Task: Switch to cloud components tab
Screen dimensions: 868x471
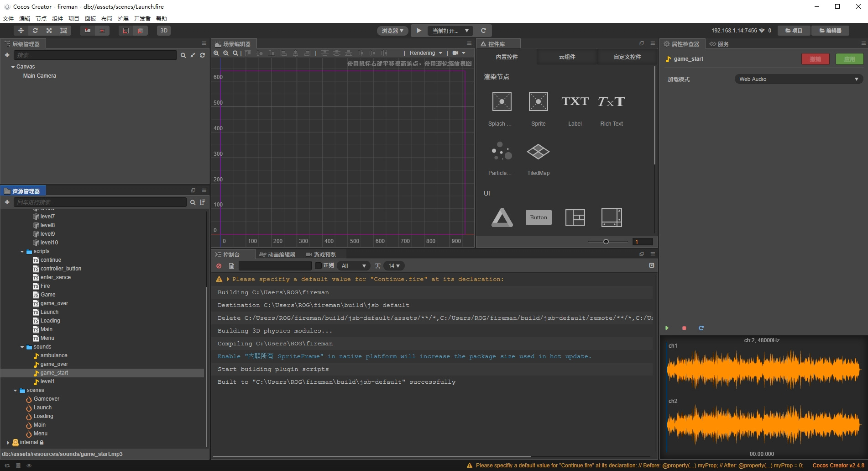Action: click(x=567, y=57)
